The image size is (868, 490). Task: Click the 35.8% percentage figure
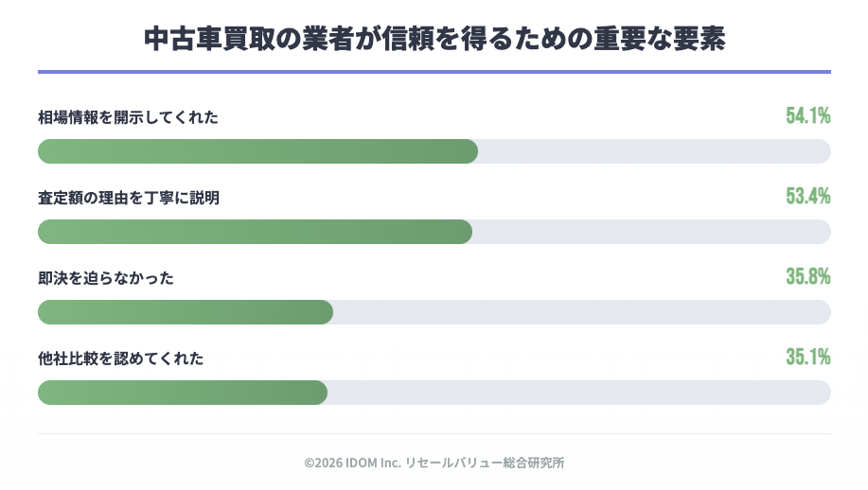(807, 276)
